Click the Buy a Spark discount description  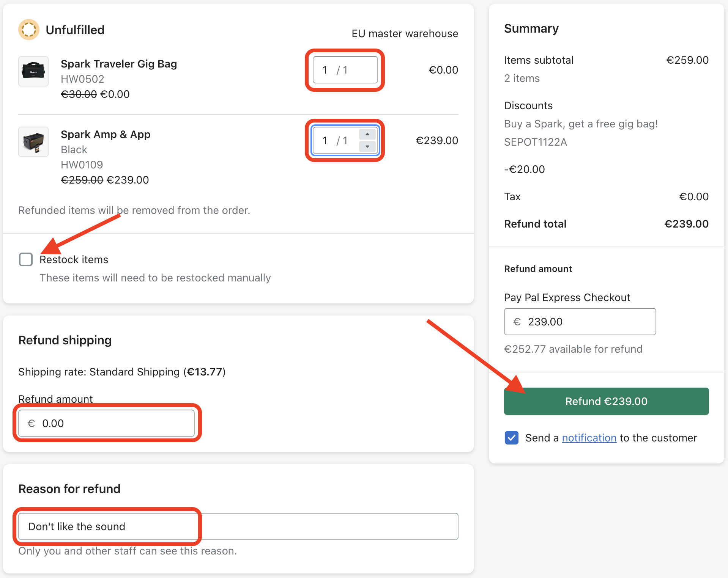pos(581,124)
